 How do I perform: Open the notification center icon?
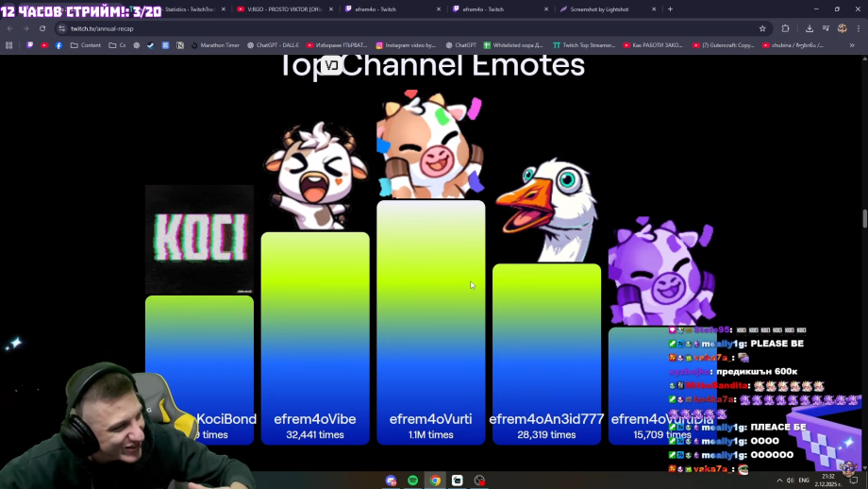tap(854, 481)
